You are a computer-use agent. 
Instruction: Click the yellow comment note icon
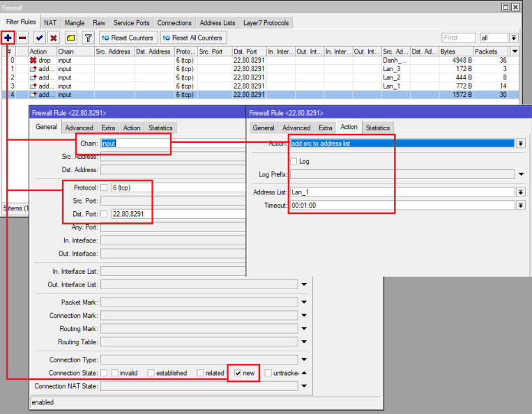coord(71,38)
